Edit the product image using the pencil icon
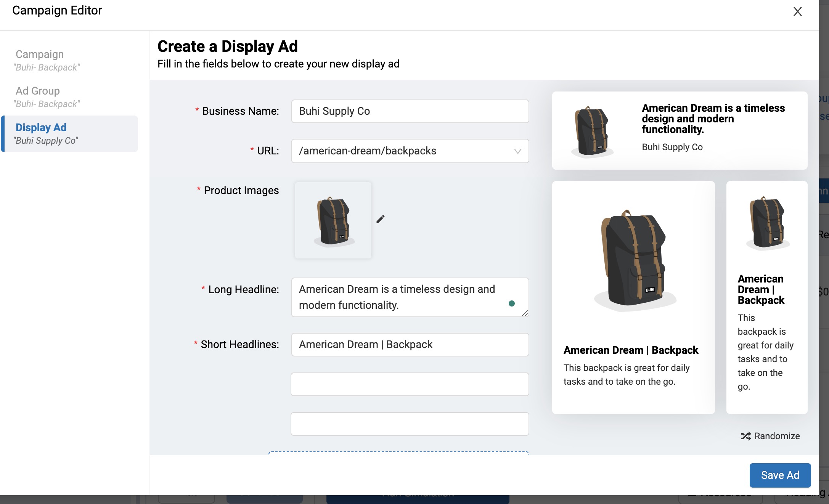This screenshot has height=504, width=829. click(380, 219)
